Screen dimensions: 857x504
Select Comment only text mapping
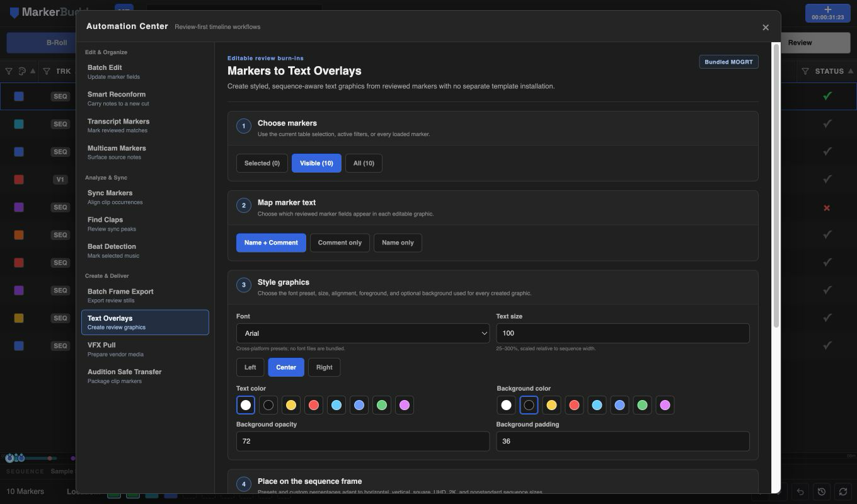(x=340, y=243)
